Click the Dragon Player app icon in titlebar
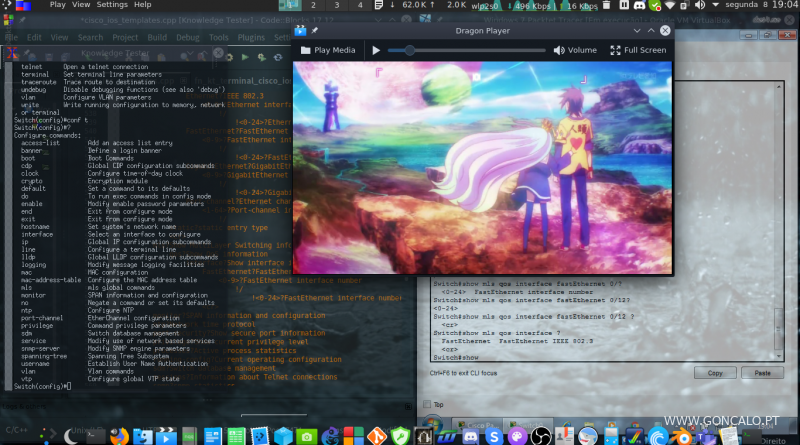The width and height of the screenshot is (800, 445). pyautogui.click(x=302, y=32)
